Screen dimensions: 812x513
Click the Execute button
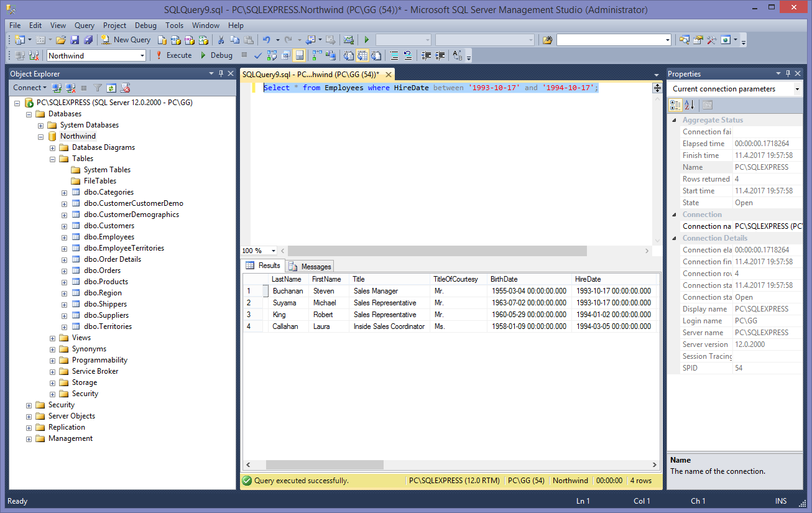click(173, 55)
